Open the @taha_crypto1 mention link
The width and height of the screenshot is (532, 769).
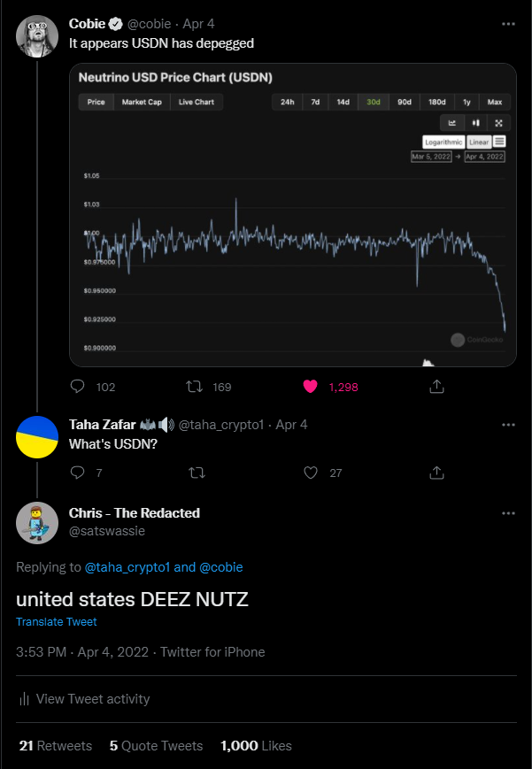tap(127, 567)
